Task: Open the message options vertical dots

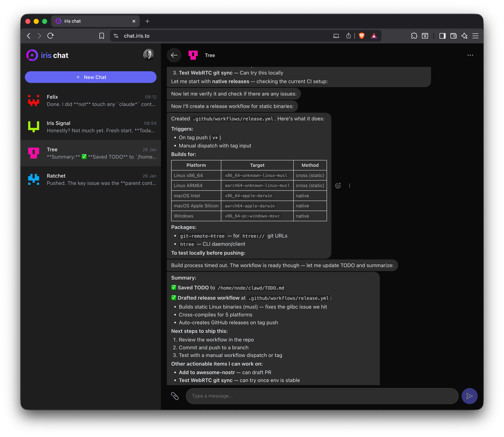Action: [349, 186]
